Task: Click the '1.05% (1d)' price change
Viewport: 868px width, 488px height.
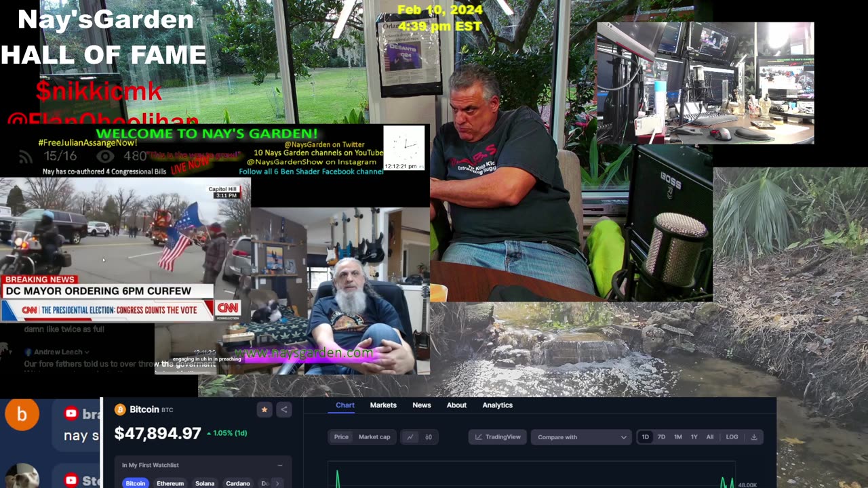Action: tap(226, 433)
